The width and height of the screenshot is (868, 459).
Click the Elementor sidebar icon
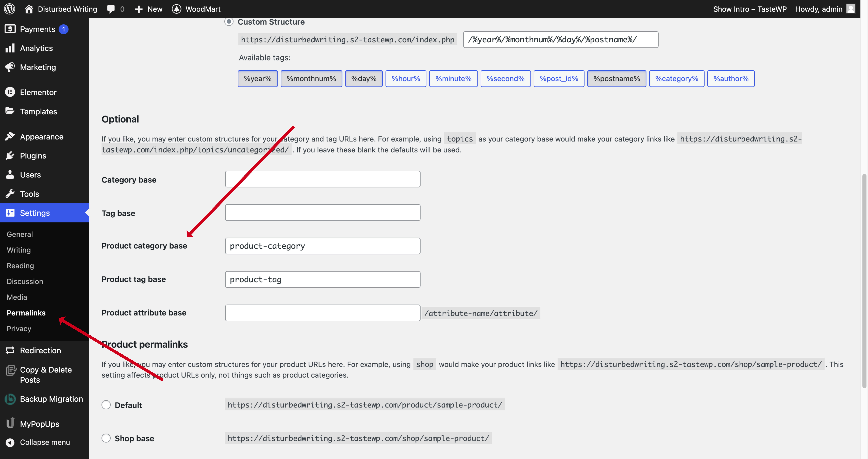(x=10, y=92)
